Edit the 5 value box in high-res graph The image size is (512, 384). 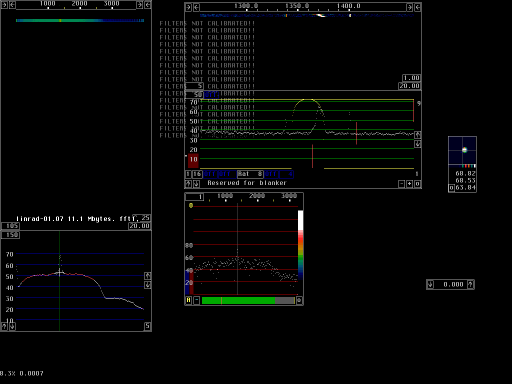click(194, 86)
